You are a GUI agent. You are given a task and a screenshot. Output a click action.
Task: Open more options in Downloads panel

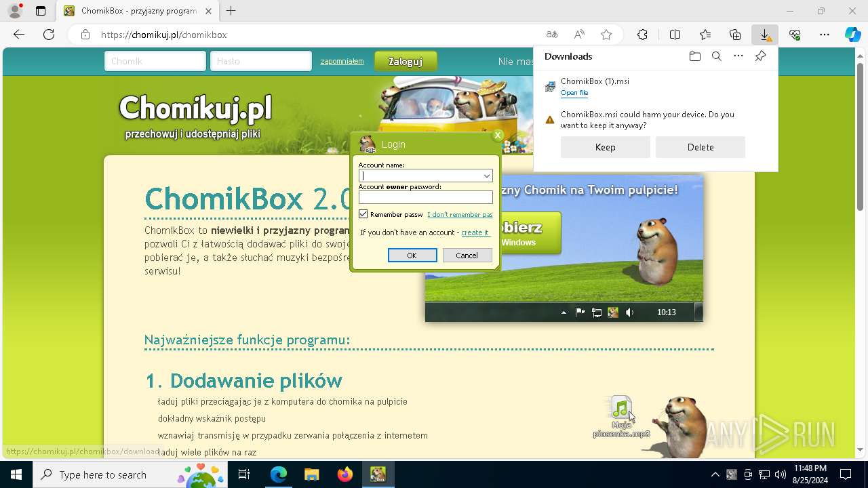tap(738, 56)
